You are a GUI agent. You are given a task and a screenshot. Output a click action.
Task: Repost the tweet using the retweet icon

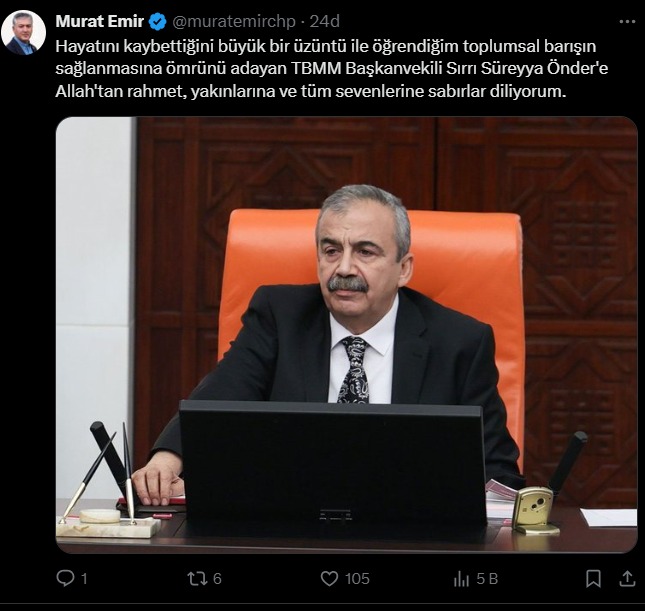tap(197, 578)
